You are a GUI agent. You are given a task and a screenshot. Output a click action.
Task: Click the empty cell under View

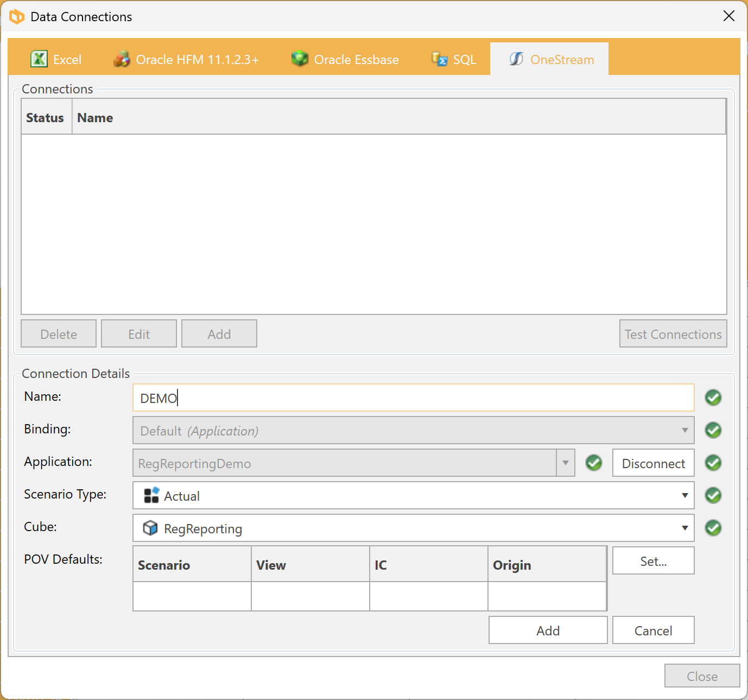click(310, 596)
